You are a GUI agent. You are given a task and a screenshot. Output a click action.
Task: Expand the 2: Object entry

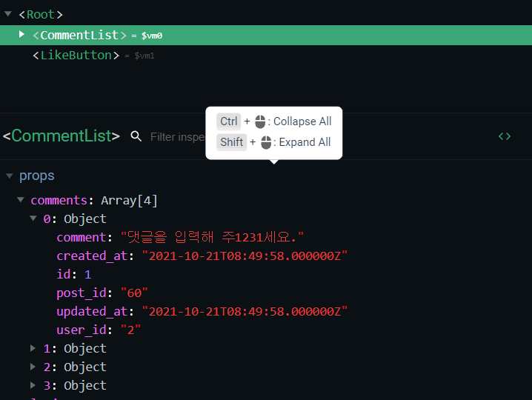[33, 367]
